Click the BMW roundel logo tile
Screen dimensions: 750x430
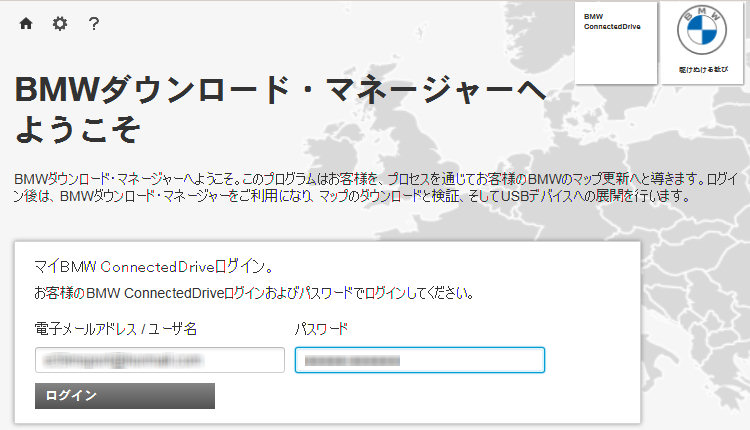coord(702,43)
